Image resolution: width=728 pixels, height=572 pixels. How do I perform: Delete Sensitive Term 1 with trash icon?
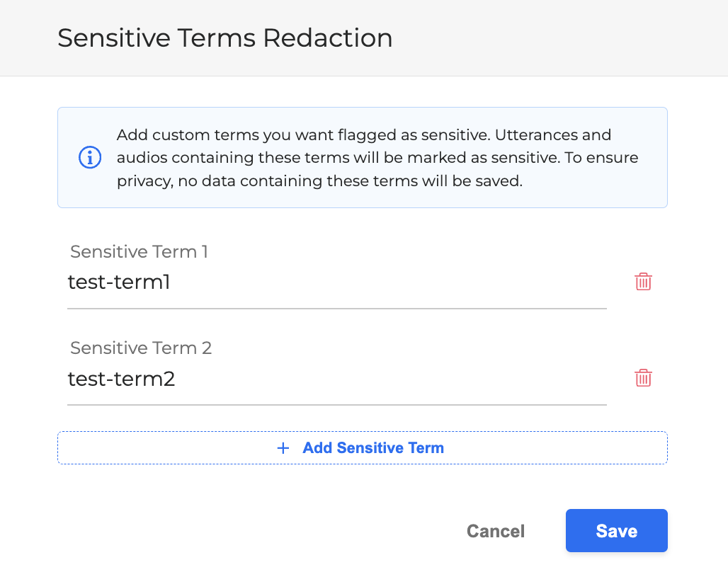(643, 282)
